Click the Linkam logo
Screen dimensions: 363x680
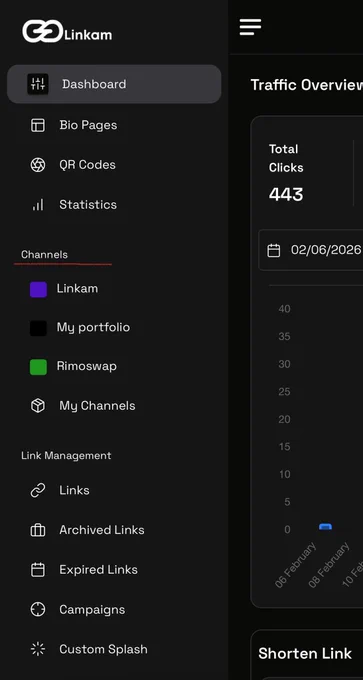[67, 31]
